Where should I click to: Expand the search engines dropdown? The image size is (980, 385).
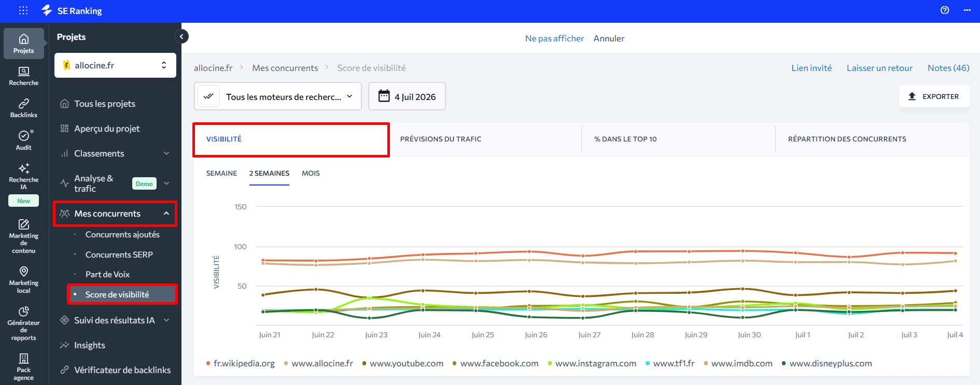pos(278,96)
